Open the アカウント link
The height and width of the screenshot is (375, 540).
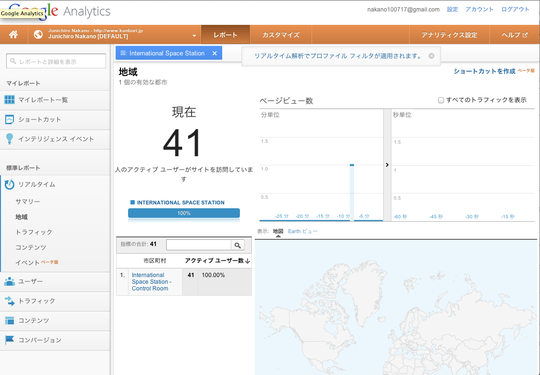479,9
